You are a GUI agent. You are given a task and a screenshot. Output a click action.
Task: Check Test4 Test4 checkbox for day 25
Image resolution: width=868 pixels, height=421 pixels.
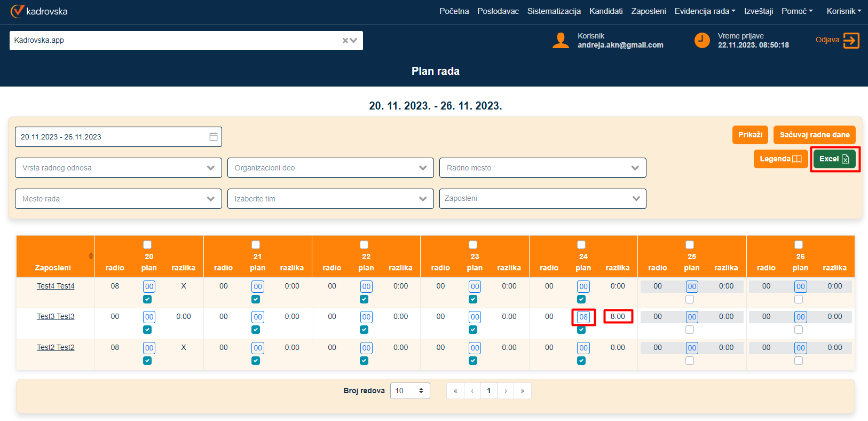pyautogui.click(x=690, y=299)
